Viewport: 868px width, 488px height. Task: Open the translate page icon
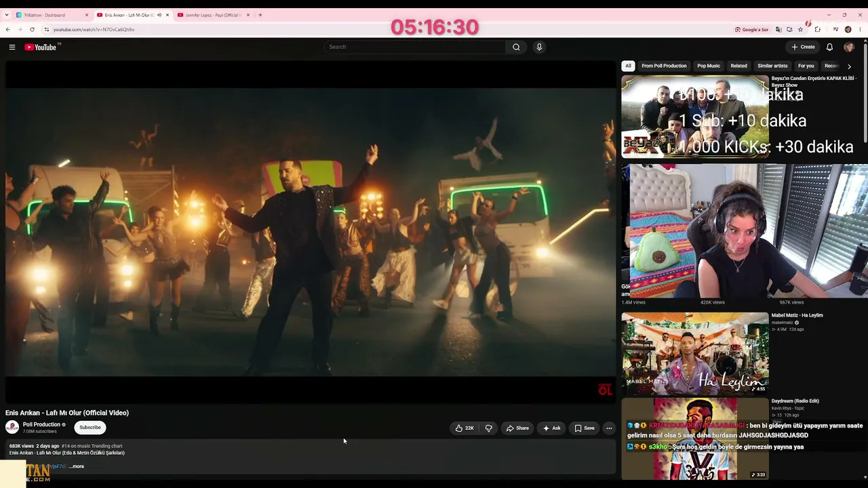(778, 29)
